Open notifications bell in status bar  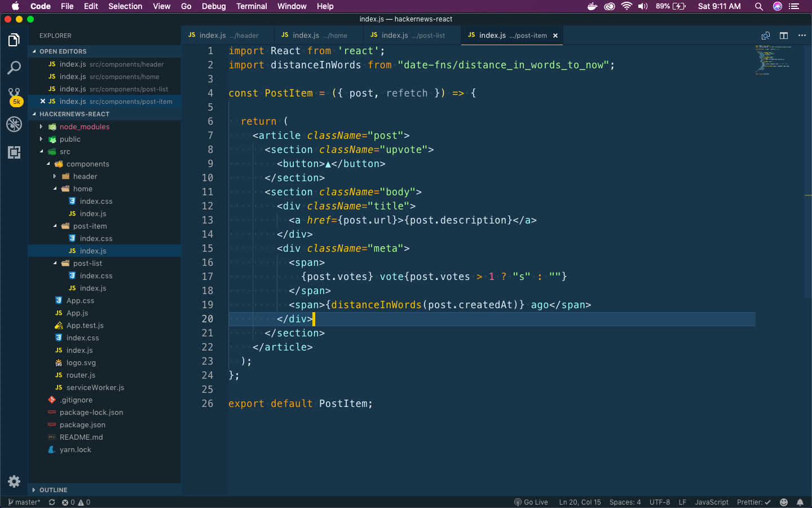(800, 502)
